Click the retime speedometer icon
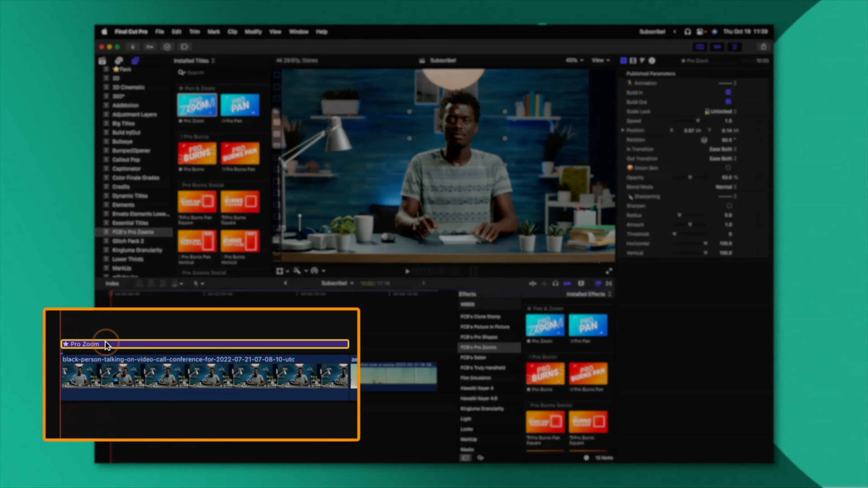The image size is (868, 488). click(x=314, y=271)
